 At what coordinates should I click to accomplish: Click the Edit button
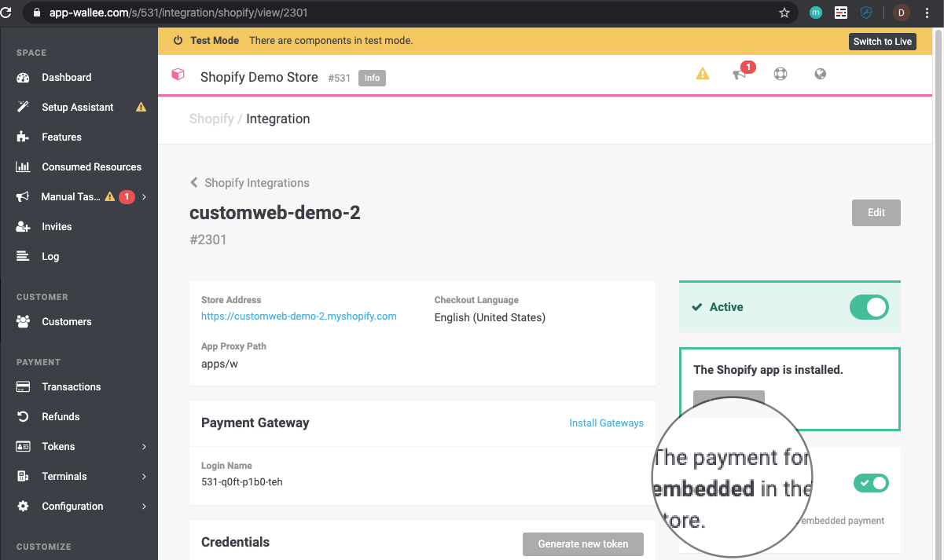pos(876,213)
